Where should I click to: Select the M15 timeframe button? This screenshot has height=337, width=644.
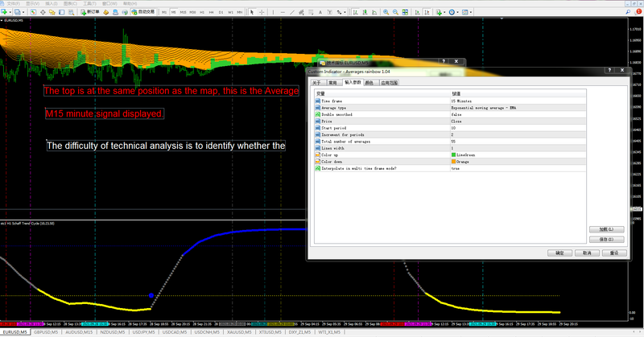pyautogui.click(x=183, y=12)
